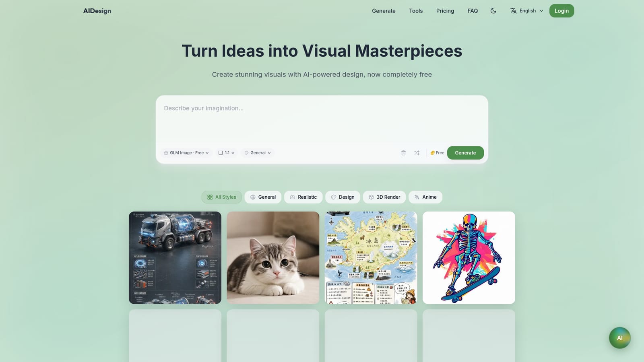644x362 pixels.
Task: Open the English language dropdown
Action: [527, 11]
